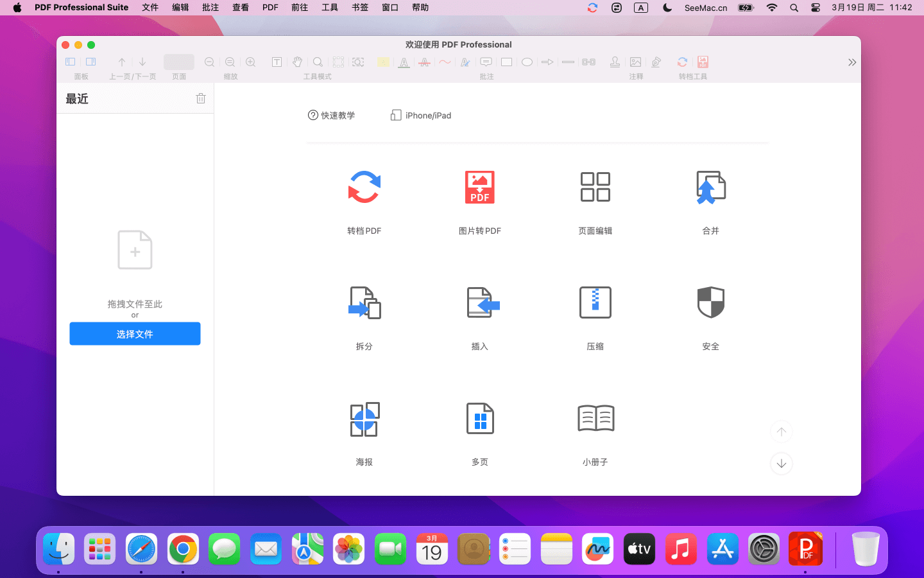Screen dimensions: 924x578
Task: Open the Booklet (小册子) tool
Action: (595, 419)
